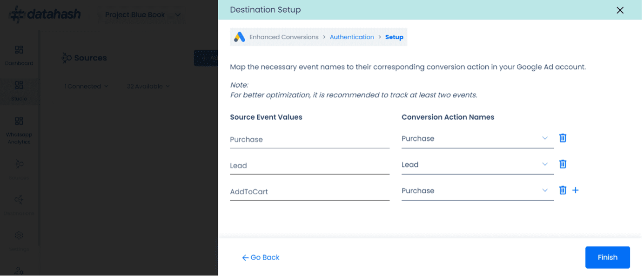Open Dashboard from the sidebar
The image size is (644, 277).
click(x=19, y=55)
